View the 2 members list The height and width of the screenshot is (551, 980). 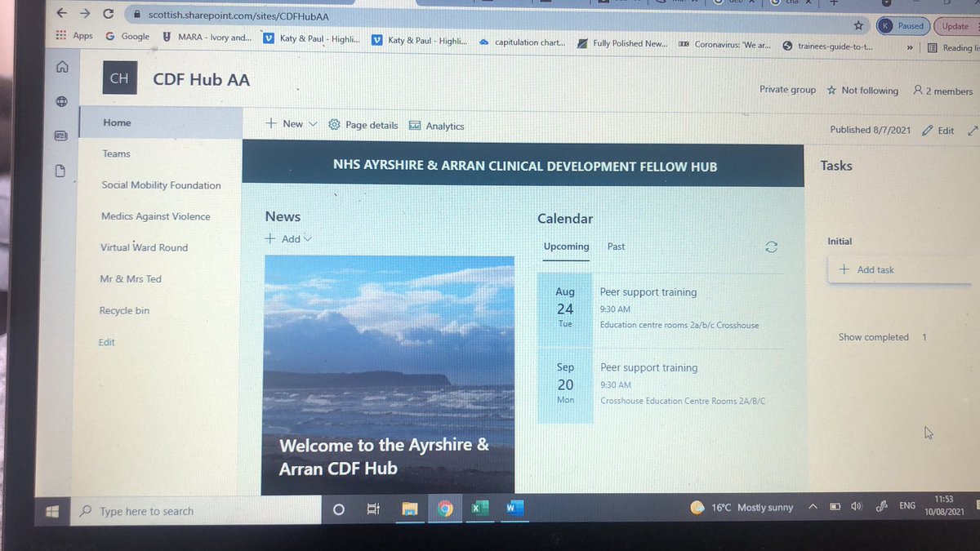[x=943, y=91]
